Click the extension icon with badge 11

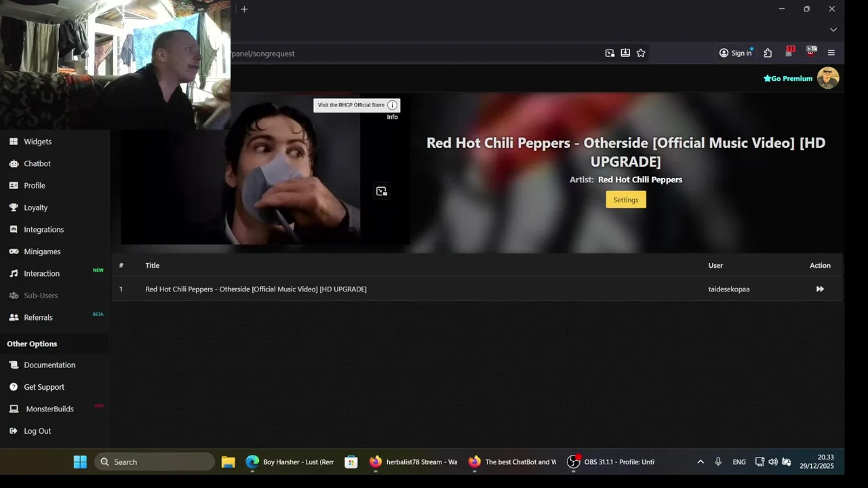pos(789,52)
